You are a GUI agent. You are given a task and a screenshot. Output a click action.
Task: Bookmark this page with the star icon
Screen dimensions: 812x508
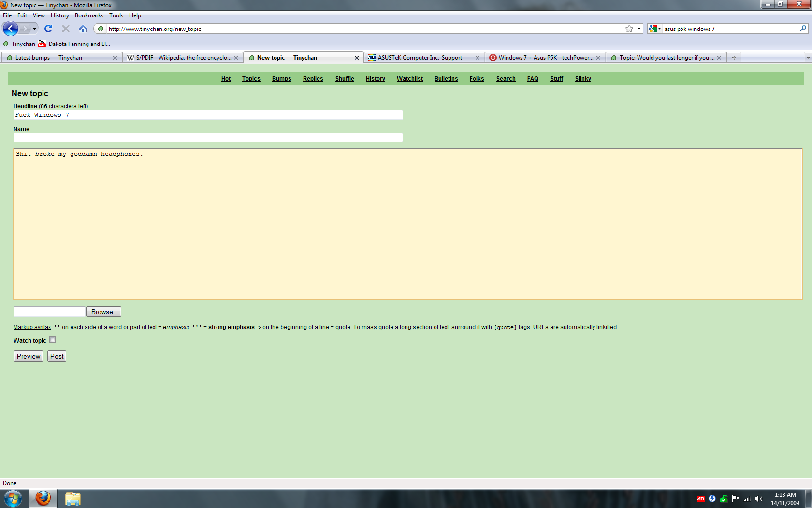[x=629, y=29]
